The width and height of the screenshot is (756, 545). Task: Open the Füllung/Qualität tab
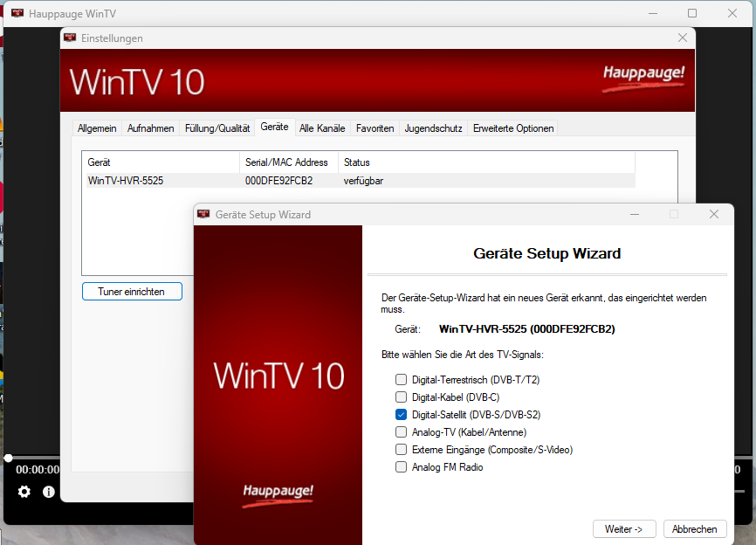[217, 128]
